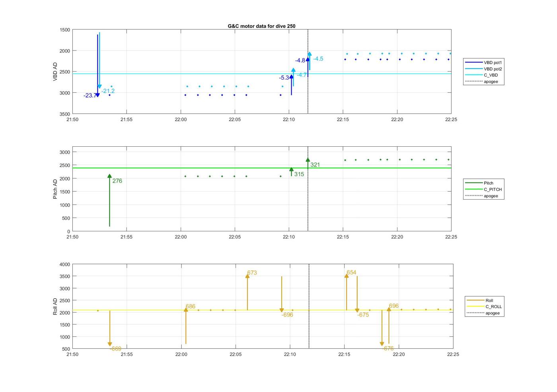Click the '-696' roll data label
This screenshot has width=557, height=392.
click(x=287, y=315)
